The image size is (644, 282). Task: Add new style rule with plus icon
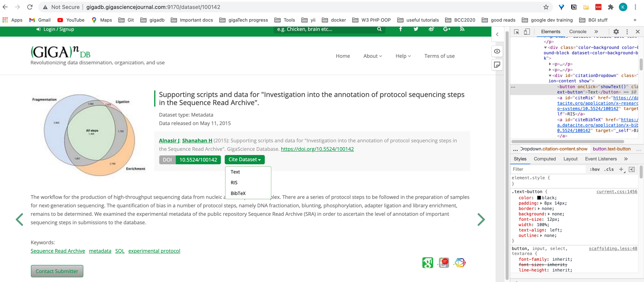tap(621, 169)
